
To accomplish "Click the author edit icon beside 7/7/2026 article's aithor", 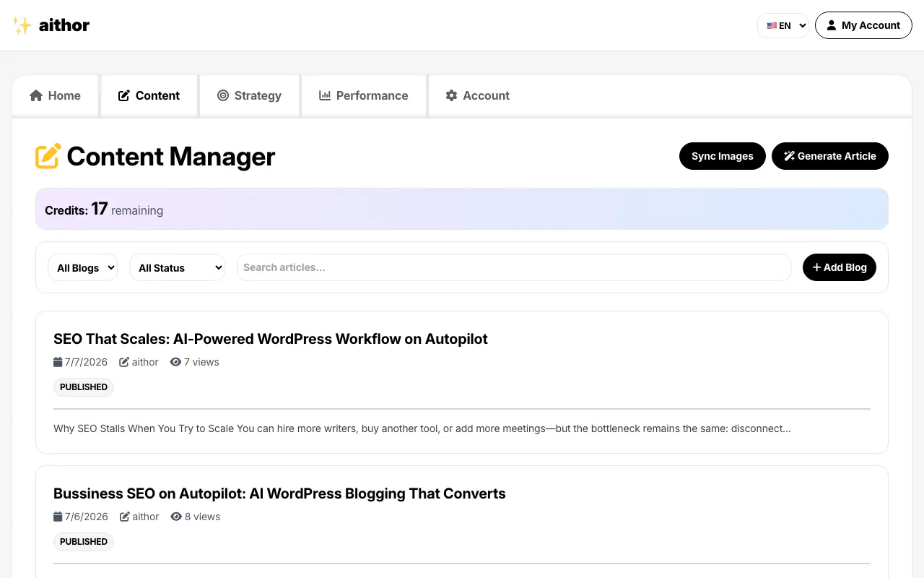I will point(124,362).
